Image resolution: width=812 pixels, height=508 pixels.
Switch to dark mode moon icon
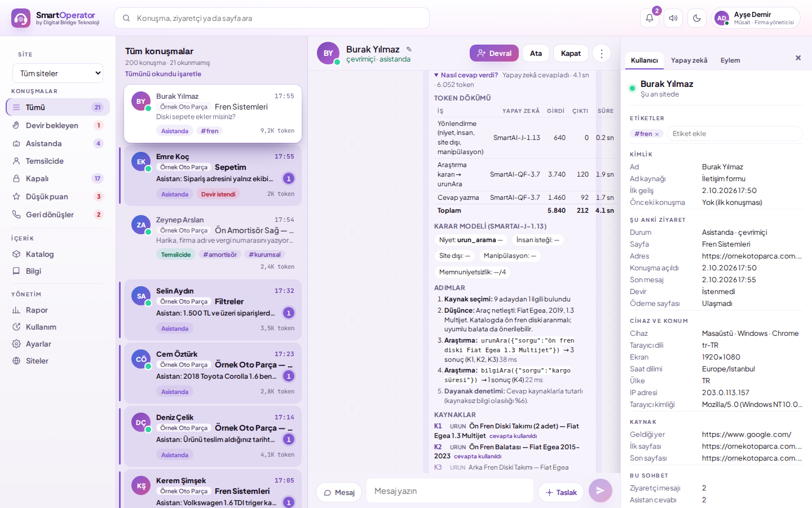(697, 18)
